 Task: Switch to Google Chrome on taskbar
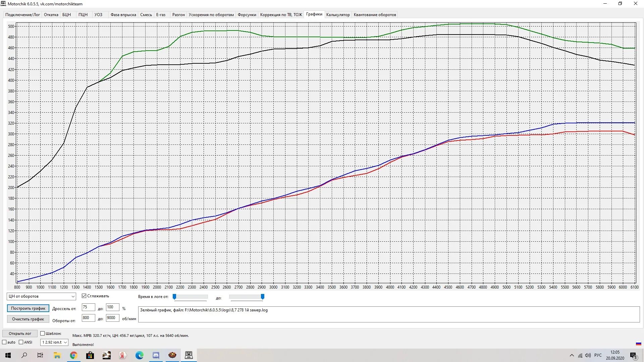pos(73,355)
